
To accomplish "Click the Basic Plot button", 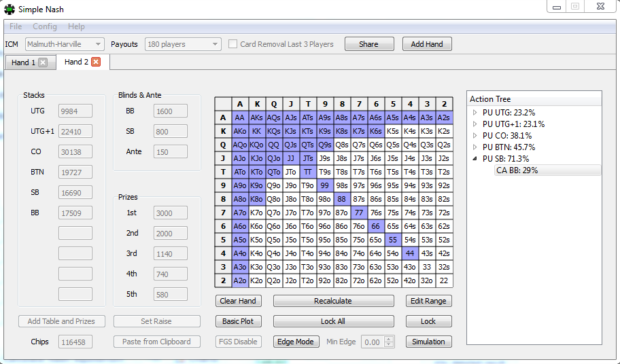I will point(238,321).
